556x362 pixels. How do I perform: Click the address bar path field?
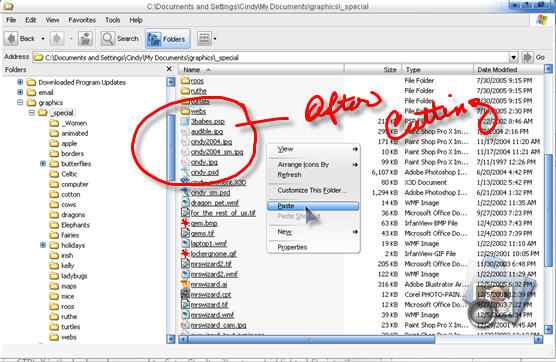(271, 57)
